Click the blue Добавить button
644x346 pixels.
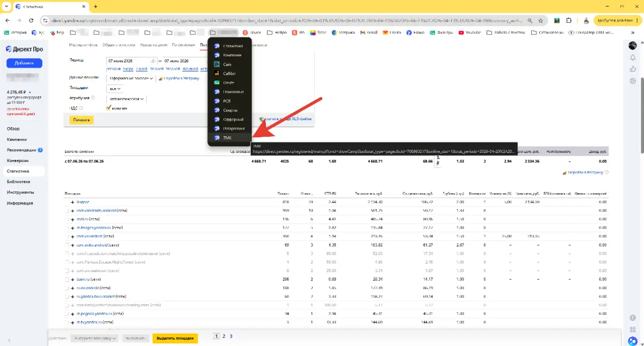(24, 63)
